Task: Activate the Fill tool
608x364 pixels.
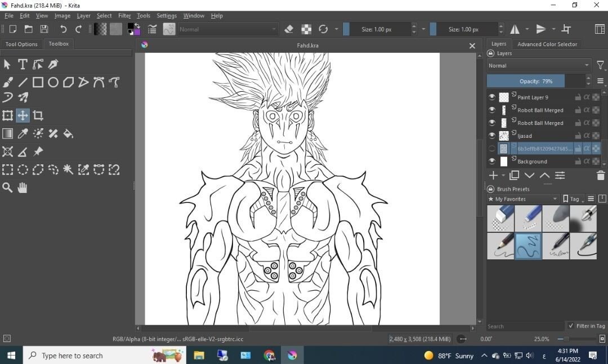Action: (x=68, y=133)
